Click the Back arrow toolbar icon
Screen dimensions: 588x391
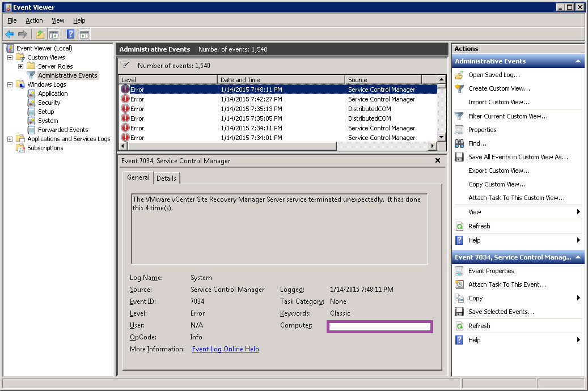[10, 34]
